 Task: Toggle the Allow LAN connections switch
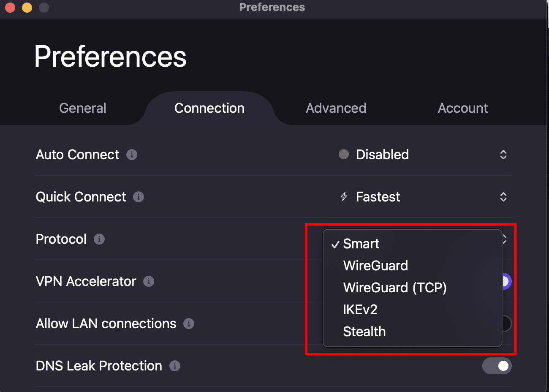click(506, 324)
